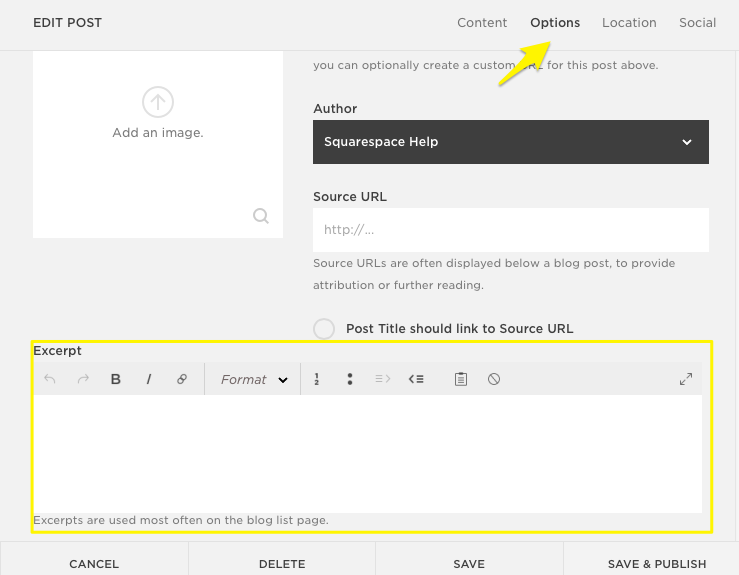Toggle italic text in excerpt toolbar

(149, 380)
